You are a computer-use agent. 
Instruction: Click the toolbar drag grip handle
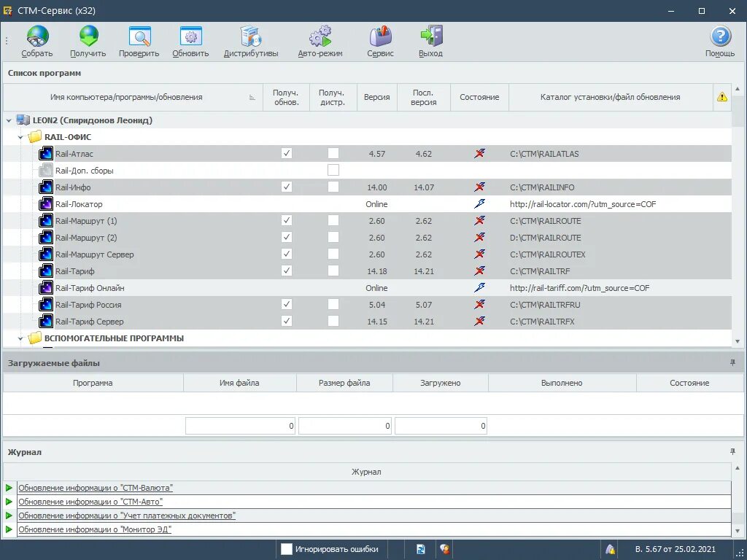tap(7, 41)
